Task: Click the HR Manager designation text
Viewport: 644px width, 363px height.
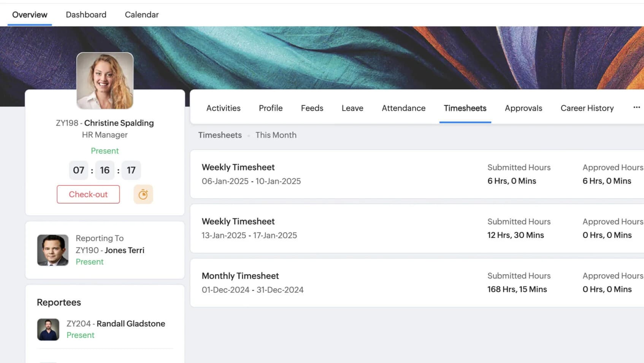Action: click(105, 135)
